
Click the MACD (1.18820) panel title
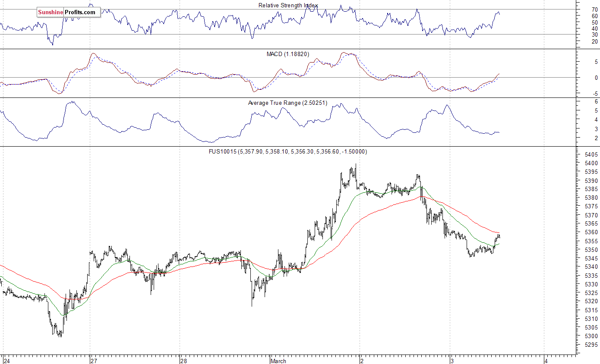pyautogui.click(x=288, y=54)
